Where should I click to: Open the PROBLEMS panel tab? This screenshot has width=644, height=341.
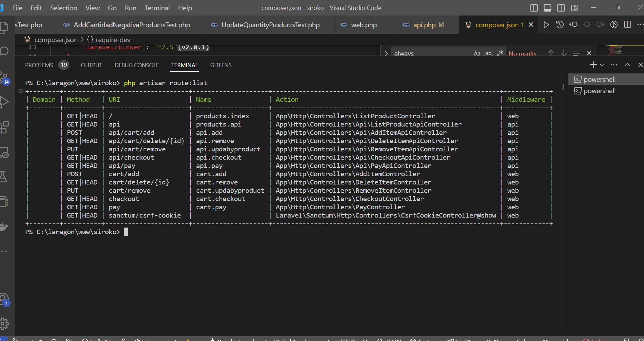tap(39, 65)
